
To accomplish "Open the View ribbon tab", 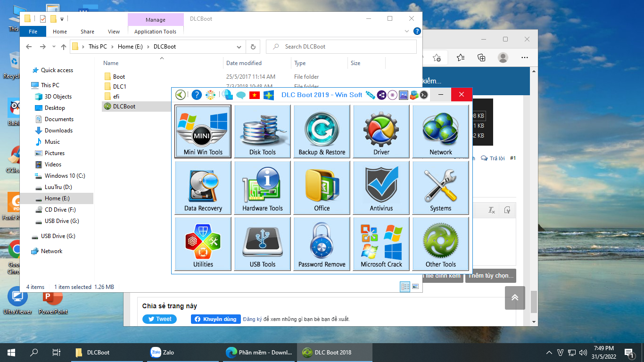I will click(x=114, y=32).
